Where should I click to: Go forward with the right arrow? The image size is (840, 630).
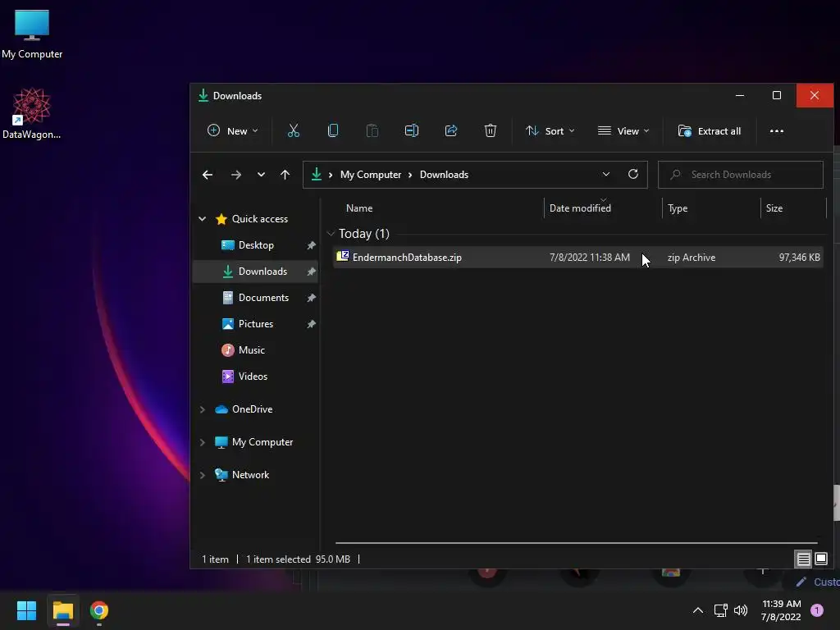coord(235,175)
